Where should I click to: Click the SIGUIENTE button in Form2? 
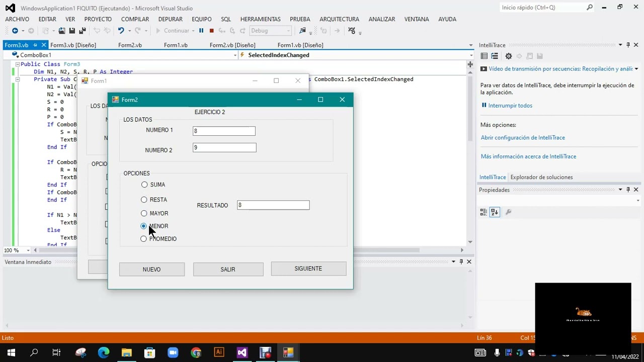click(x=308, y=268)
